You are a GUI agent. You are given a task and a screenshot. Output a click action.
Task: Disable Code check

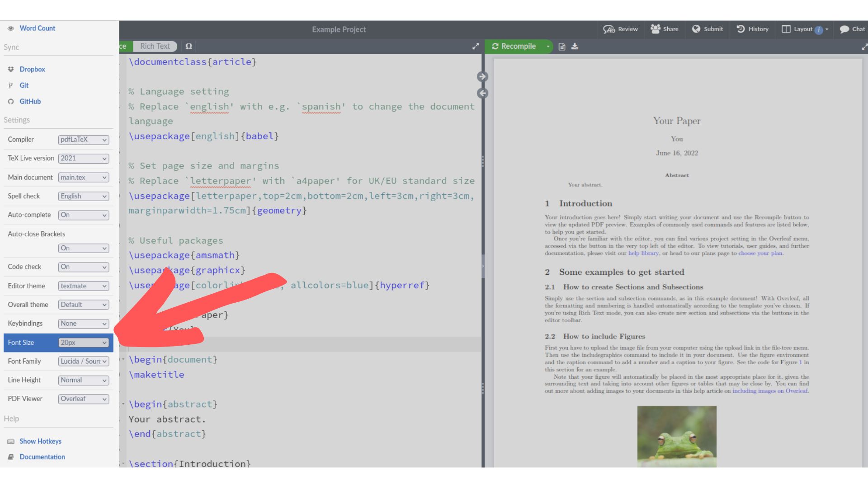tap(83, 267)
